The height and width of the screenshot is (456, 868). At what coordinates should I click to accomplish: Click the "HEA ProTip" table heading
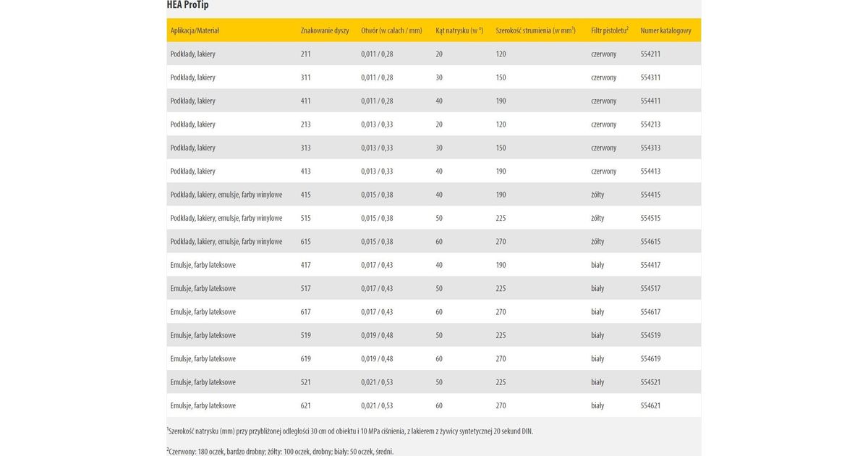point(188,6)
